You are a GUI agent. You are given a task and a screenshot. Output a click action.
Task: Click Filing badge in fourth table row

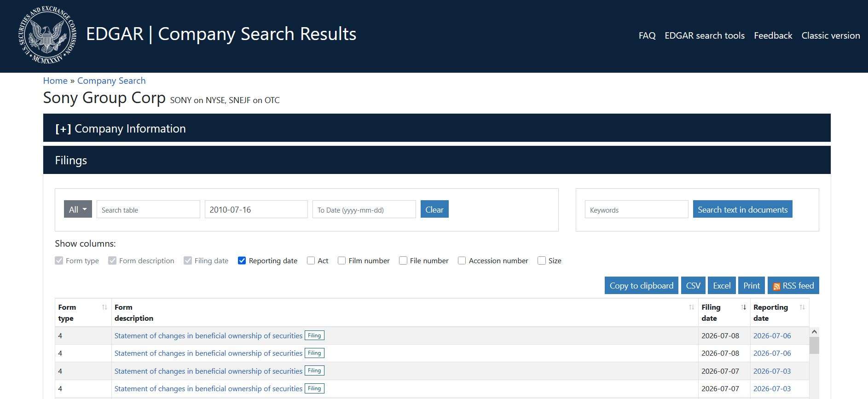pyautogui.click(x=314, y=388)
